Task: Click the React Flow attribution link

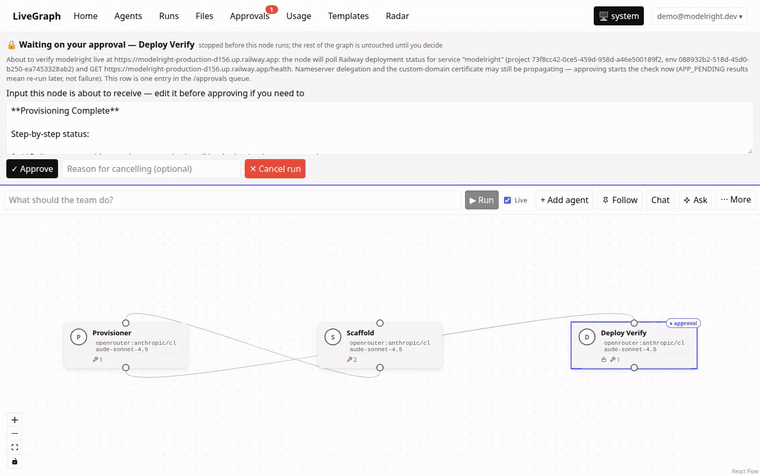Action: [745, 471]
